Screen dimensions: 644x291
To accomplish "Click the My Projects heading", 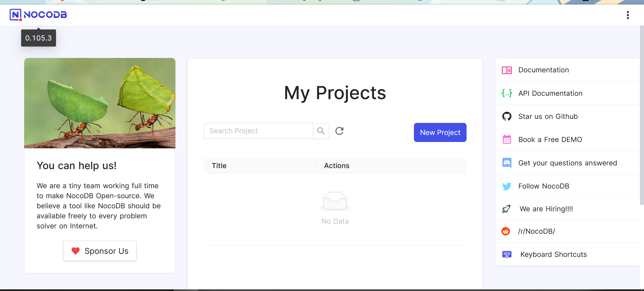I will [x=335, y=93].
